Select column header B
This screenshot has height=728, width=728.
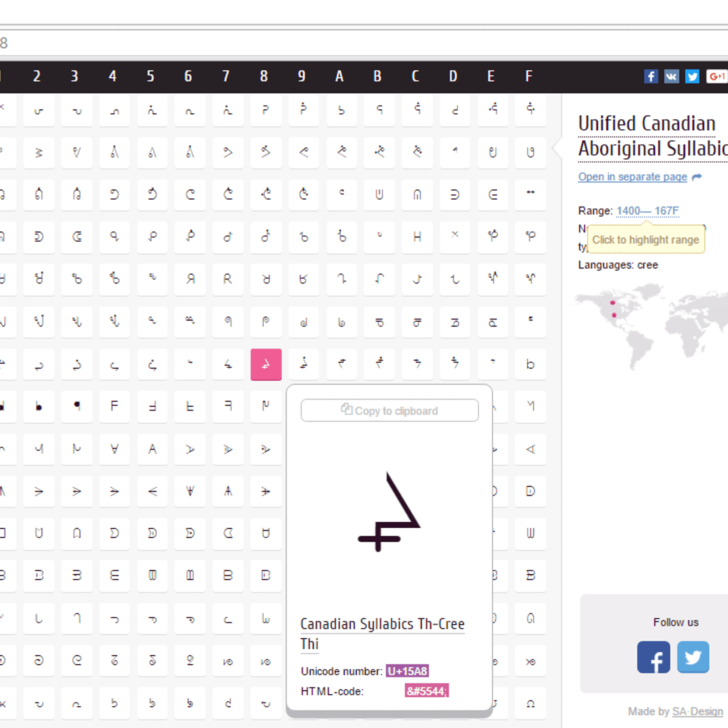click(377, 76)
